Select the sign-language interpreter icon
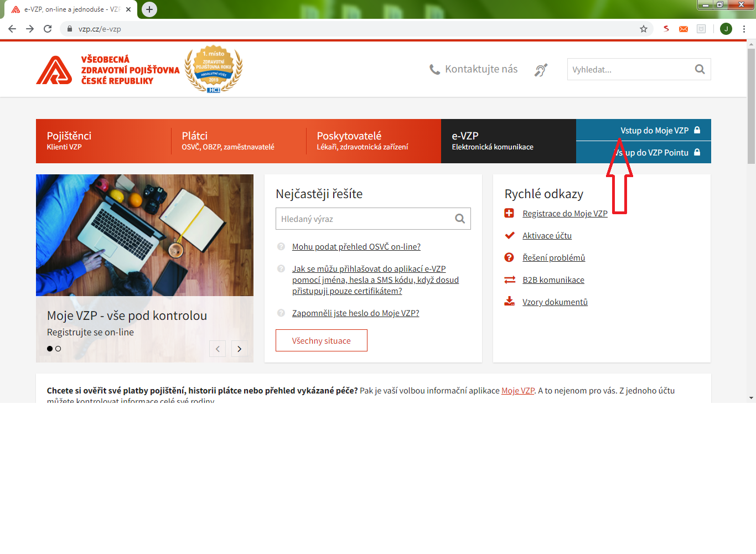This screenshot has height=554, width=756. click(x=541, y=70)
